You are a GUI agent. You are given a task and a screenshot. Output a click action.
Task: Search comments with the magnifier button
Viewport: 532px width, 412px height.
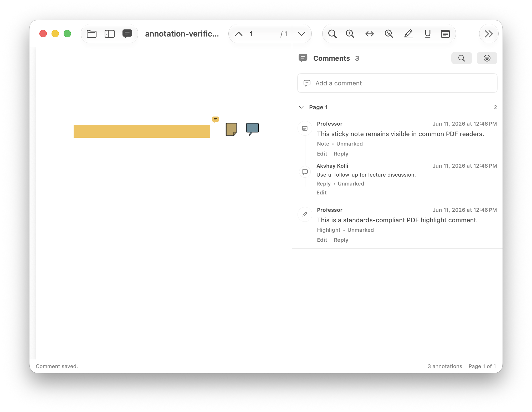[x=462, y=58]
